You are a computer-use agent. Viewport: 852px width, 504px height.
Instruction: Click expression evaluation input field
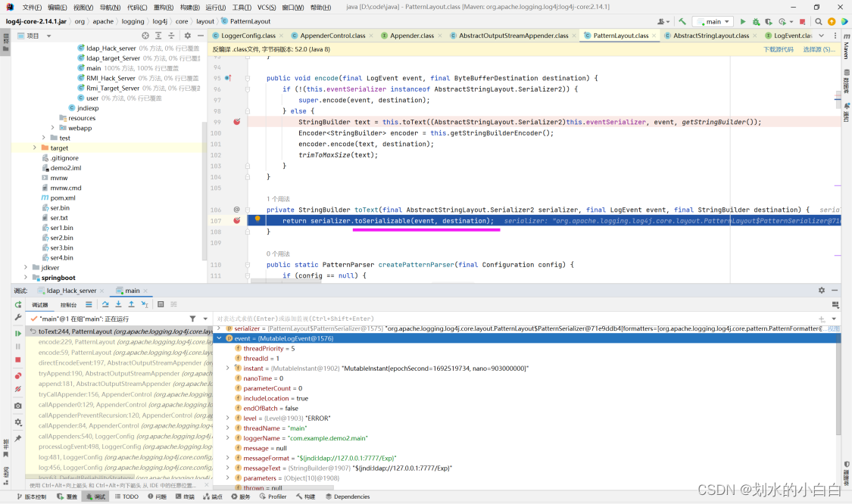point(513,319)
